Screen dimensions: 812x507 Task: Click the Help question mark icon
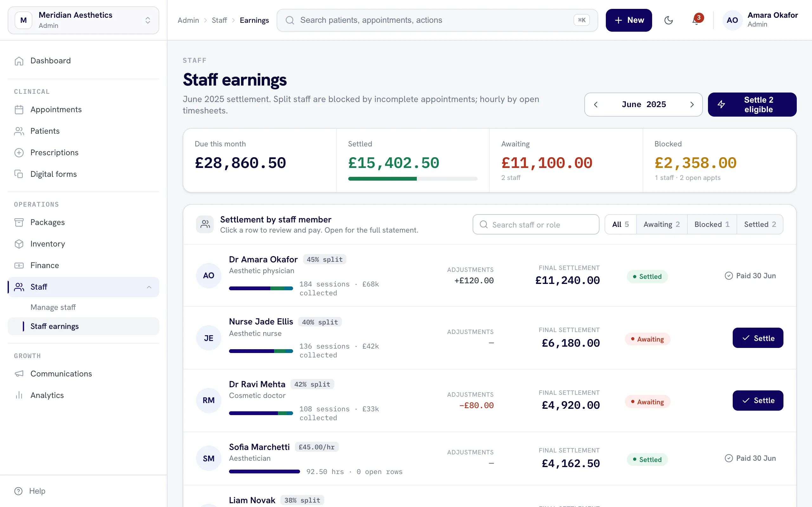[x=18, y=491]
